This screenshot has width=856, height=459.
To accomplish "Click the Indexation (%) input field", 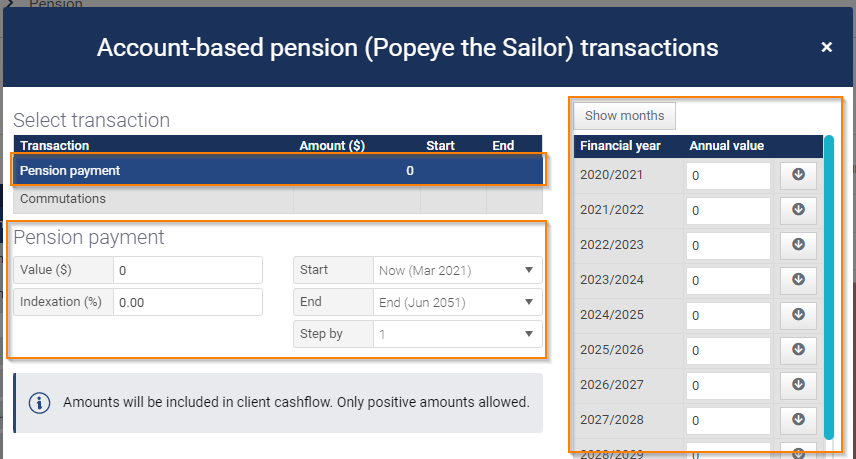I will pos(188,302).
